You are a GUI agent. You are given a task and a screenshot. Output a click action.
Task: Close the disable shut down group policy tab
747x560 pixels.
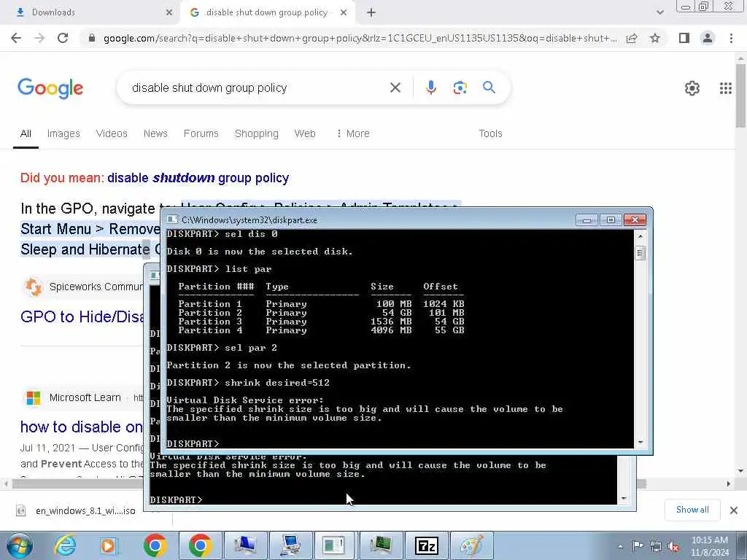coord(344,13)
